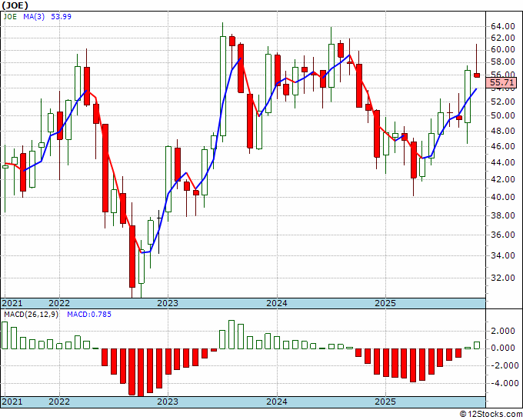523x420 pixels.
Task: Click the 64.00 price axis label
Action: pyautogui.click(x=503, y=26)
